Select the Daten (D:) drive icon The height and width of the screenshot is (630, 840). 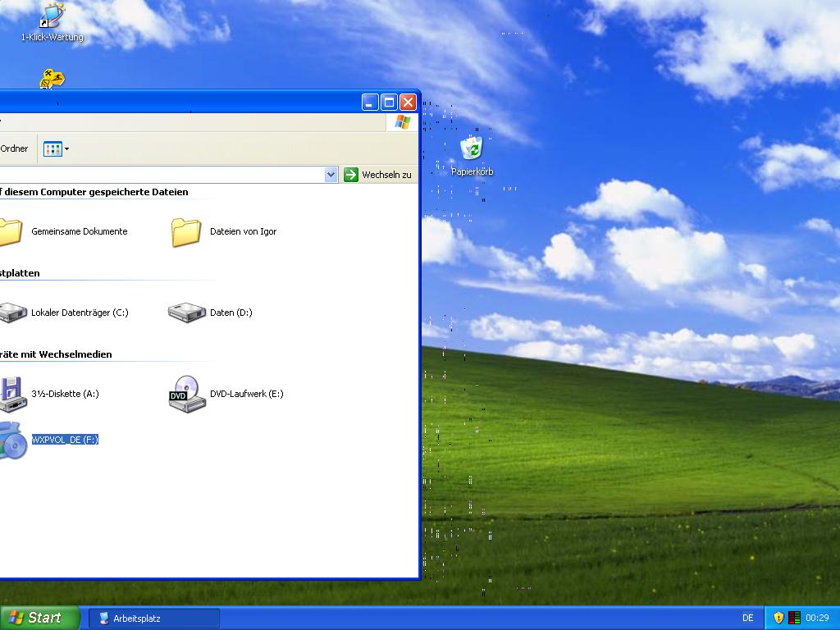click(x=186, y=313)
